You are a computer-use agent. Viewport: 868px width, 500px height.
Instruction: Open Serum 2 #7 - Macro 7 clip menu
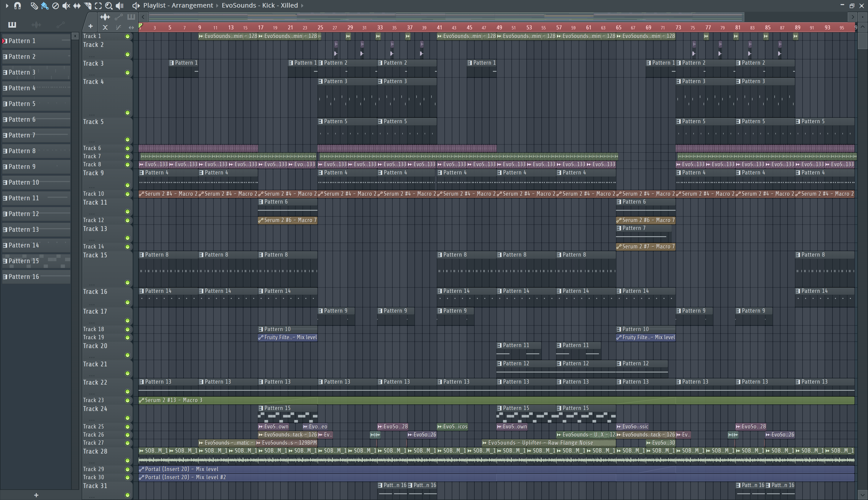tap(619, 246)
